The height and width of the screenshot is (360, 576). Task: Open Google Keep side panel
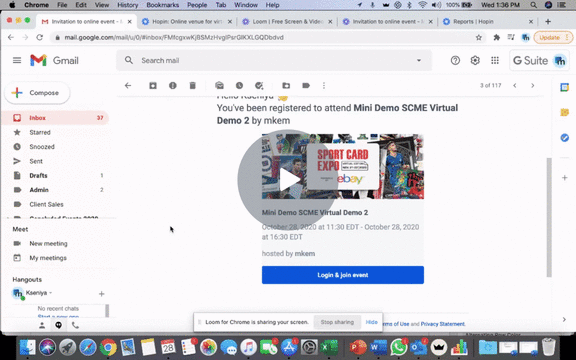[x=565, y=112]
